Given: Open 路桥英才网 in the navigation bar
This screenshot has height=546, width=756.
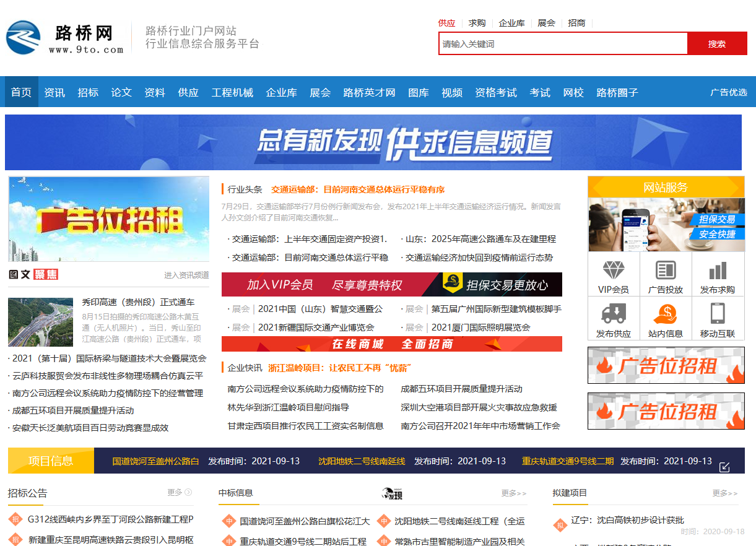Looking at the screenshot, I should pos(369,92).
